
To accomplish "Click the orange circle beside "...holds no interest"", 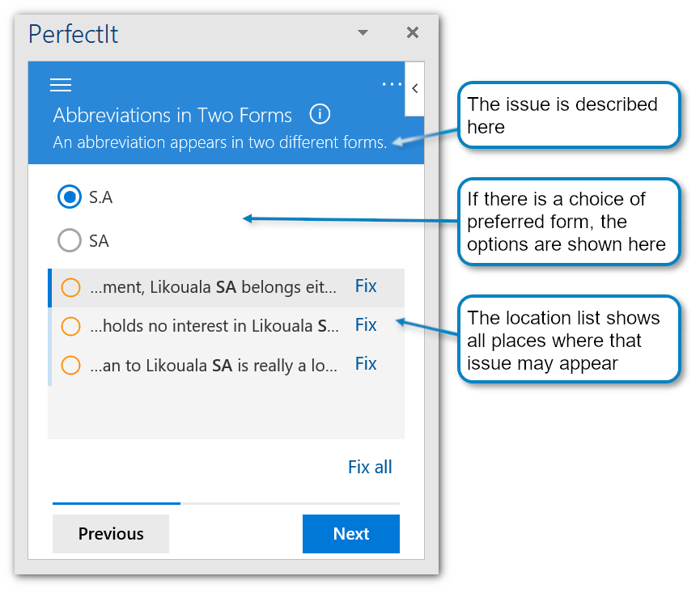I will click(71, 326).
